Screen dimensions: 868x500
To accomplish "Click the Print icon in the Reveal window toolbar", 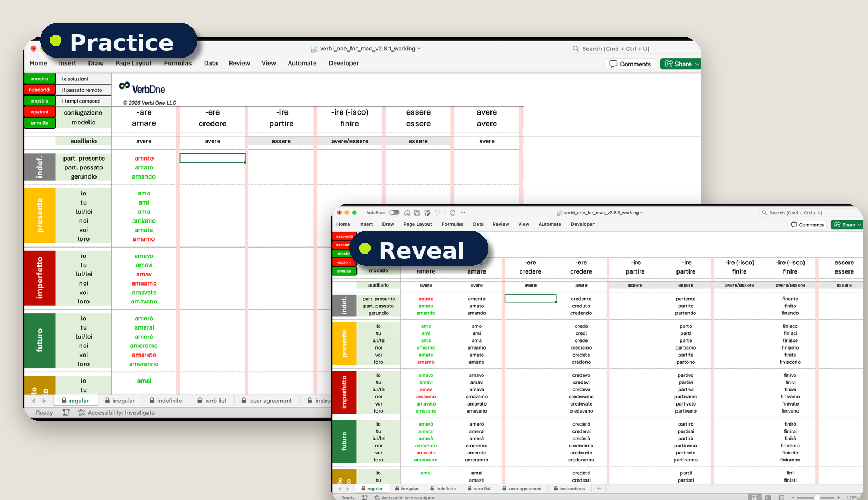I will (x=427, y=212).
